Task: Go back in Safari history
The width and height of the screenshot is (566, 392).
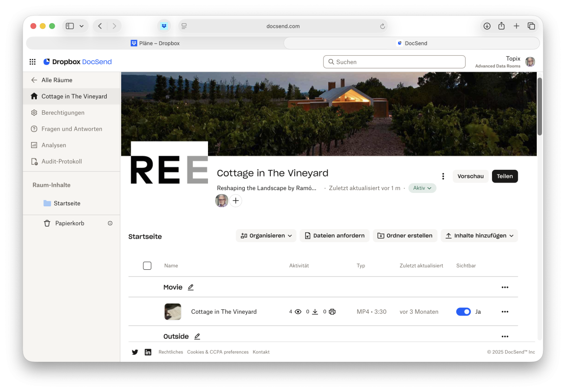Action: point(100,26)
